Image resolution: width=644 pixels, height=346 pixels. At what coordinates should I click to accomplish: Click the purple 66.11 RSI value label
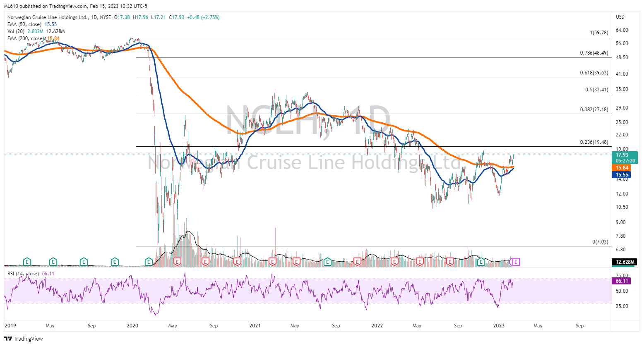click(x=622, y=281)
